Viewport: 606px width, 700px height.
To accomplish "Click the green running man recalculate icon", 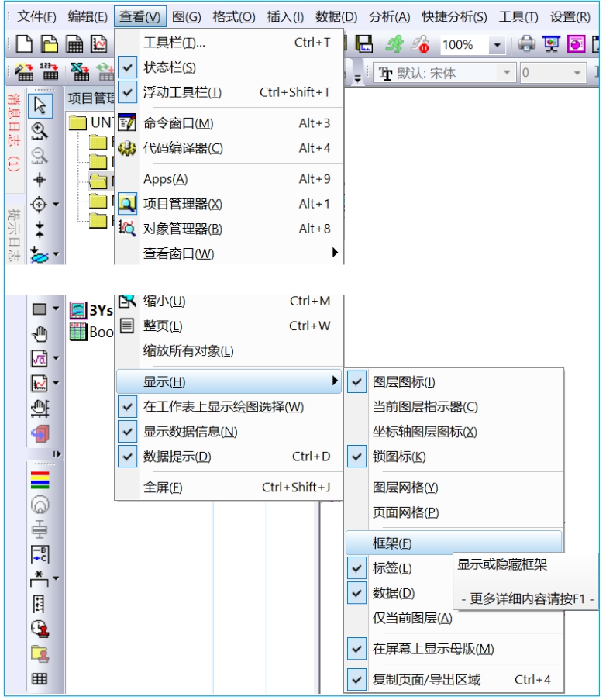I will (x=394, y=43).
